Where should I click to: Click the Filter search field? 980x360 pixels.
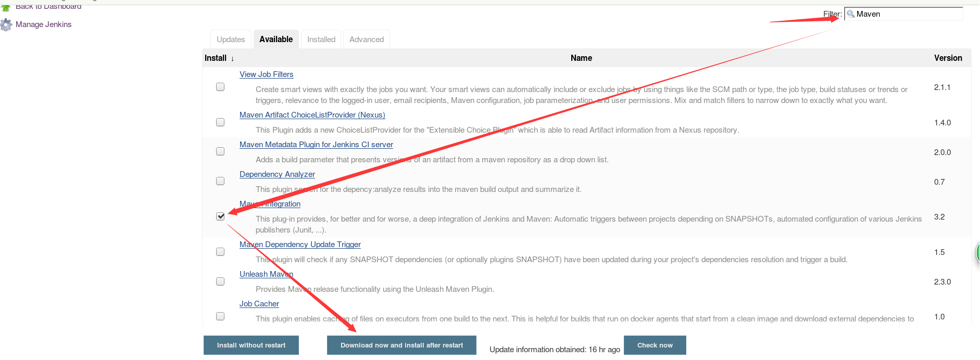[903, 14]
